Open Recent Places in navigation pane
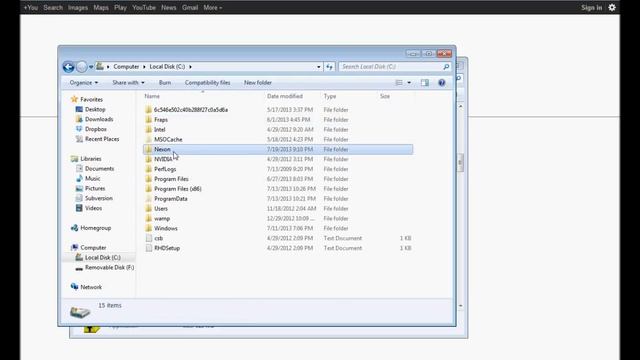Image resolution: width=640 pixels, height=360 pixels. [x=102, y=139]
